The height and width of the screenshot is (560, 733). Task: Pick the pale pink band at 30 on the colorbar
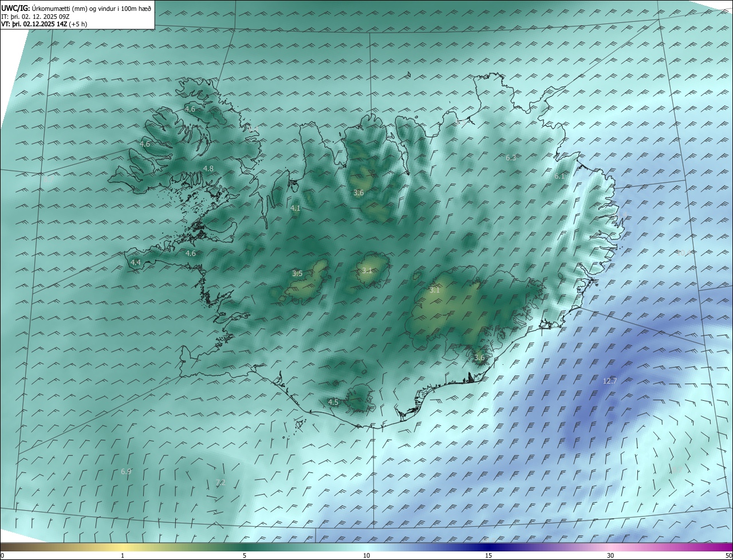coord(610,547)
